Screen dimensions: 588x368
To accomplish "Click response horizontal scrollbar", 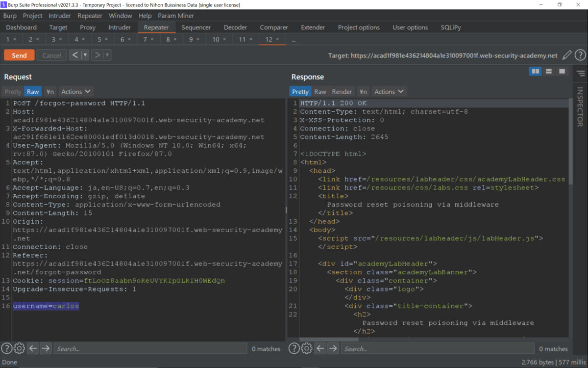I will 329,339.
